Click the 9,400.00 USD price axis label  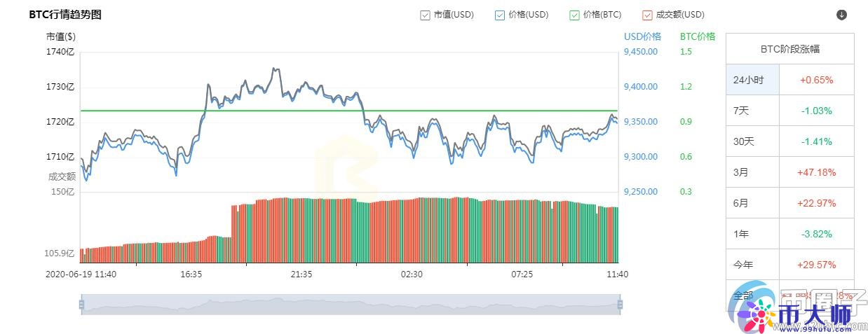[x=641, y=87]
